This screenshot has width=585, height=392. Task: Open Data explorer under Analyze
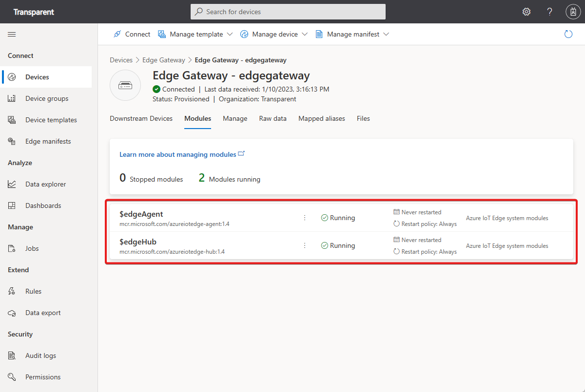click(45, 184)
